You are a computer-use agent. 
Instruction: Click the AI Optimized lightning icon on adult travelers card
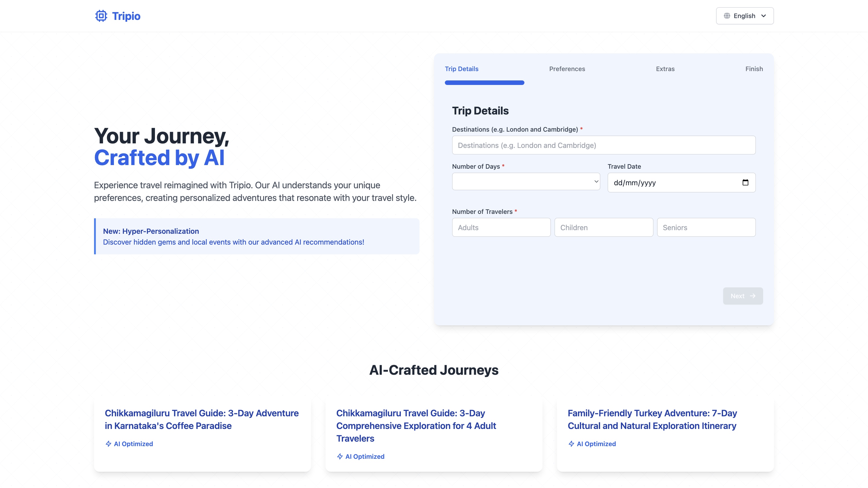point(339,456)
